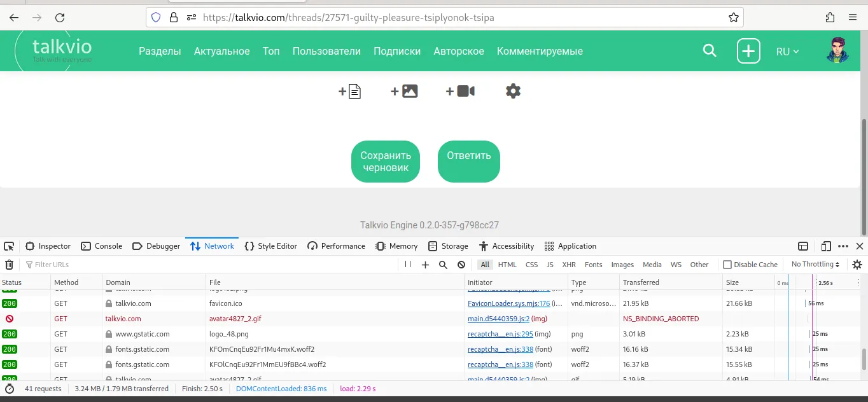868x402 pixels.
Task: Add a video with the camera icon
Action: coord(460,91)
